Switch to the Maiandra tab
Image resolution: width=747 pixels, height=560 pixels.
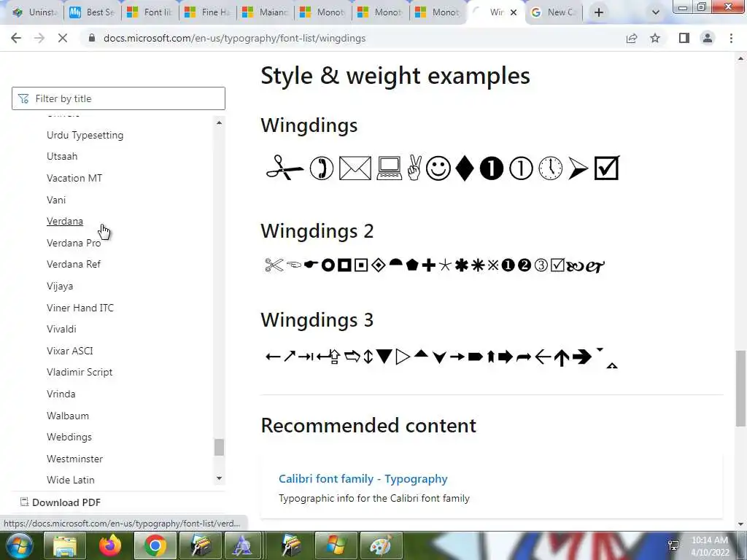coord(265,12)
